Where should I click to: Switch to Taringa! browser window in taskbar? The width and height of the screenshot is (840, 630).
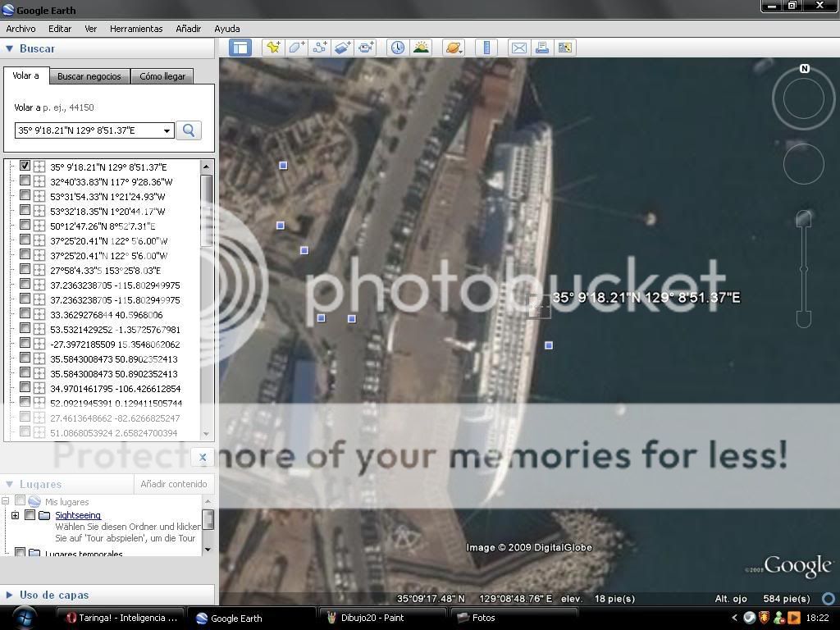point(120,618)
